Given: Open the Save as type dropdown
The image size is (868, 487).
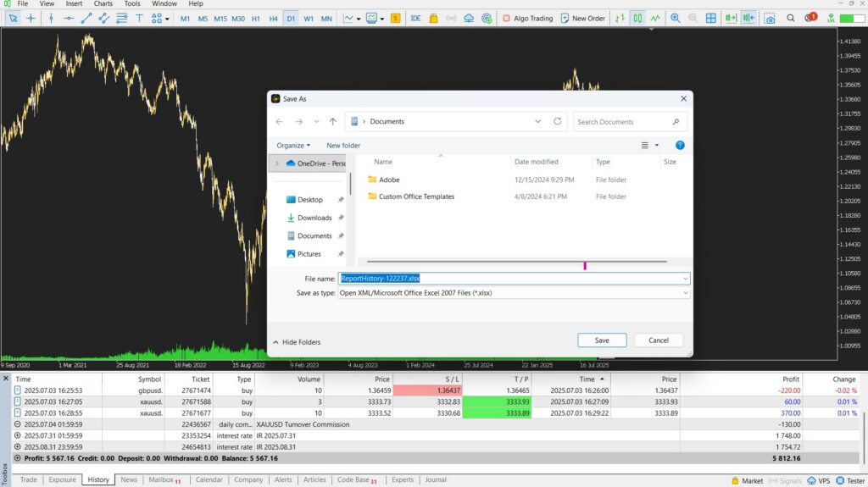Looking at the screenshot, I should [685, 293].
